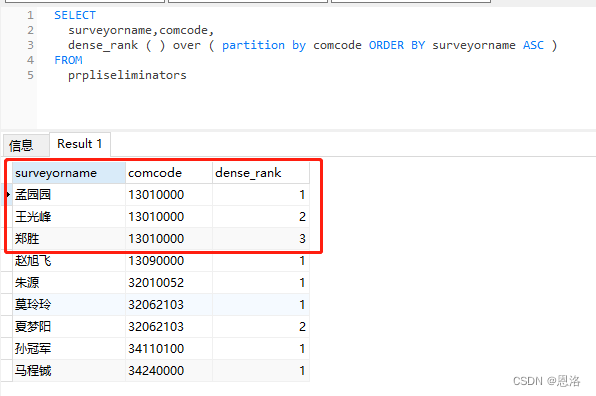Screen dimensions: 596x396
Task: Click the comcode cell 32010052
Action: pyautogui.click(x=169, y=283)
